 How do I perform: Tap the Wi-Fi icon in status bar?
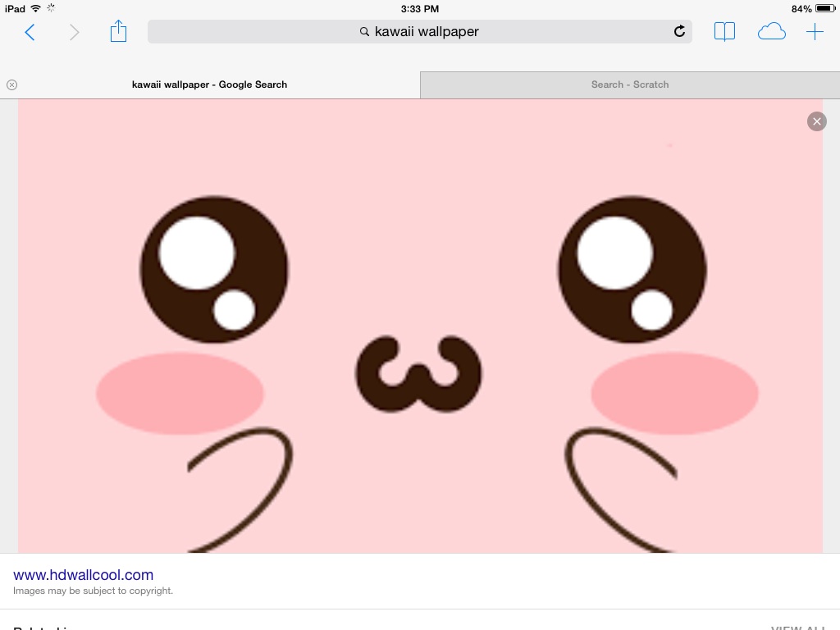point(35,8)
